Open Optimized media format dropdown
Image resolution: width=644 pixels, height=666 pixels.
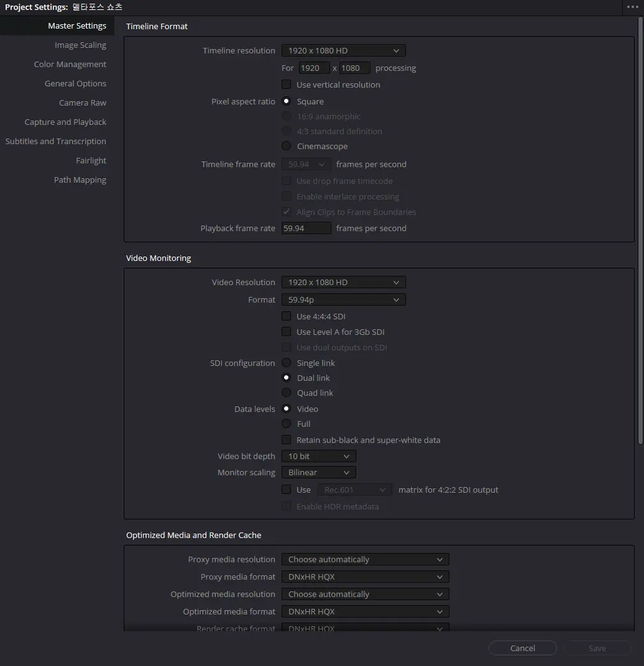tap(365, 611)
